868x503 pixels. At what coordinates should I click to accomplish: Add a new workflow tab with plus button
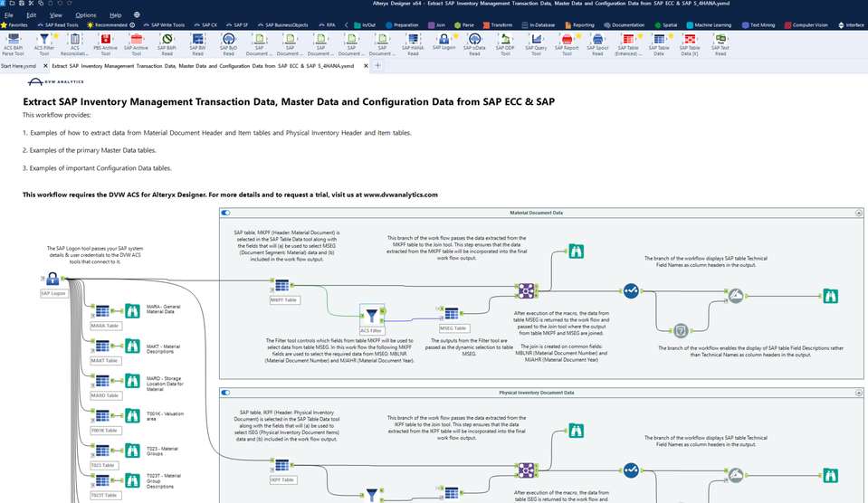pyautogui.click(x=377, y=65)
